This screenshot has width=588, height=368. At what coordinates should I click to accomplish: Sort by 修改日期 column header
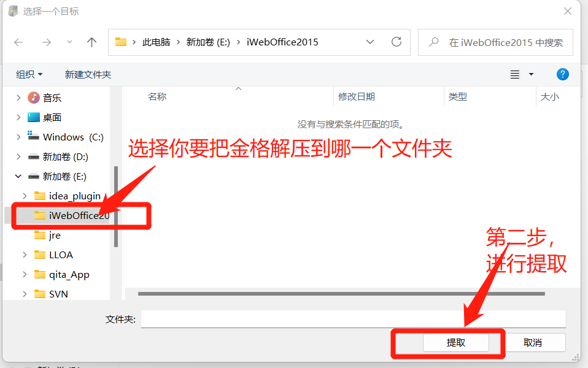pyautogui.click(x=357, y=96)
